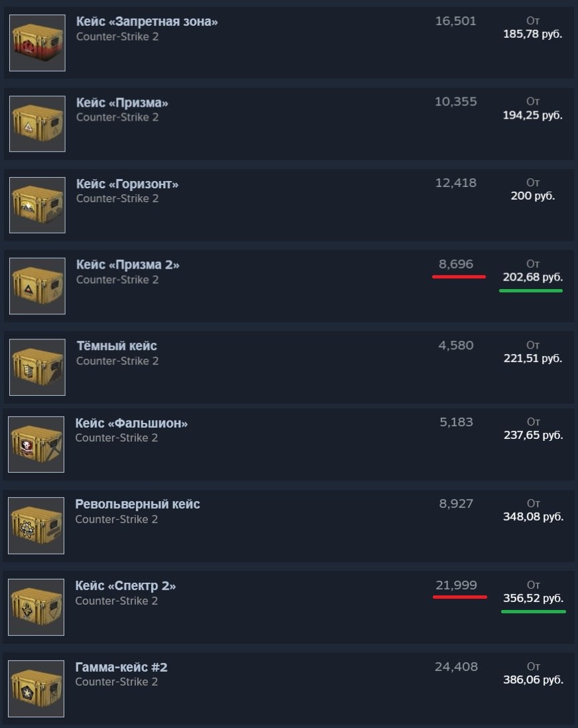Click the Кейс «Горизонт» name
The height and width of the screenshot is (728, 578).
[x=127, y=184]
